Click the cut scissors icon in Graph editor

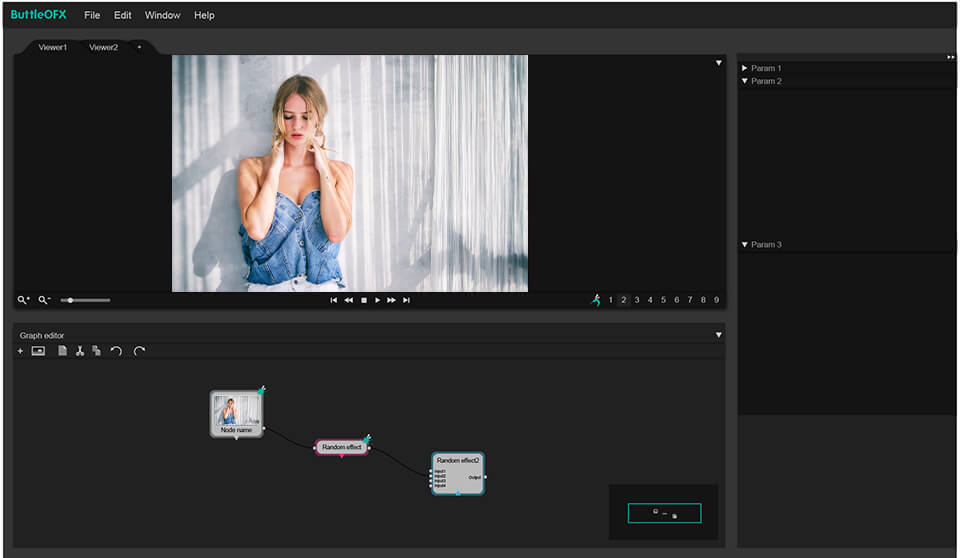(x=80, y=351)
